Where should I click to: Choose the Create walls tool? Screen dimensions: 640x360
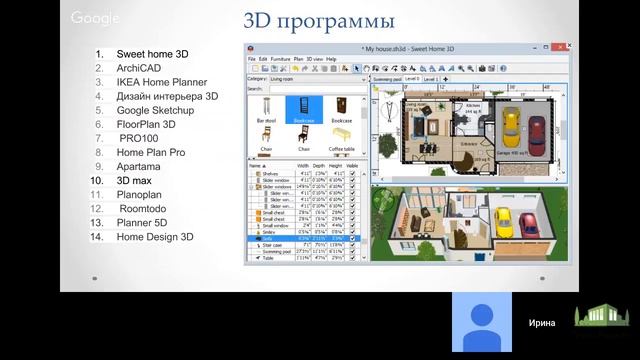tap(376, 69)
